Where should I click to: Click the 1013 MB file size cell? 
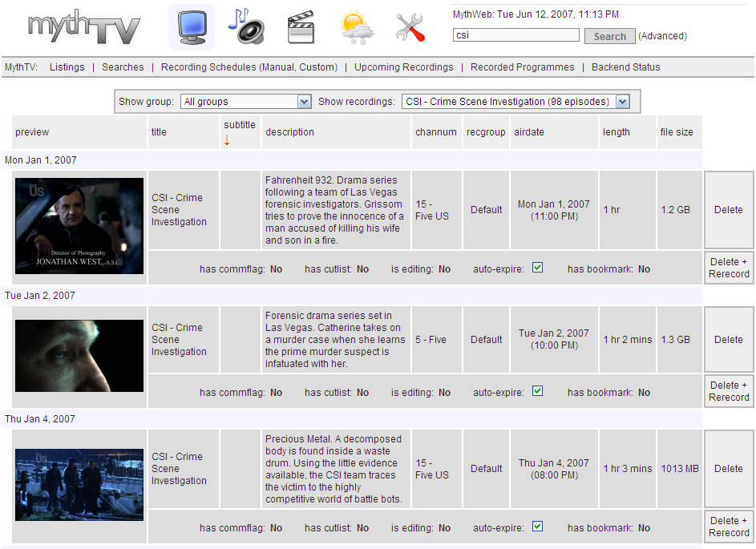[x=680, y=469]
